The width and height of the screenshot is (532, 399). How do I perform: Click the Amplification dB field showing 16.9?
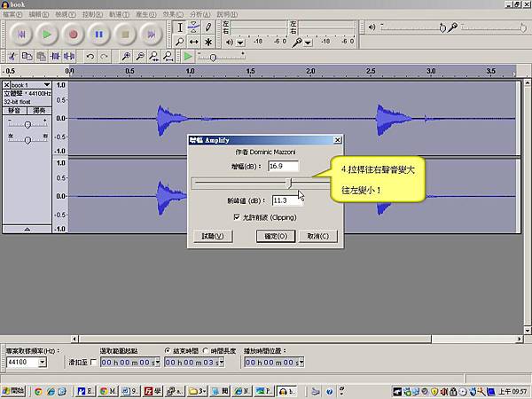(x=283, y=167)
